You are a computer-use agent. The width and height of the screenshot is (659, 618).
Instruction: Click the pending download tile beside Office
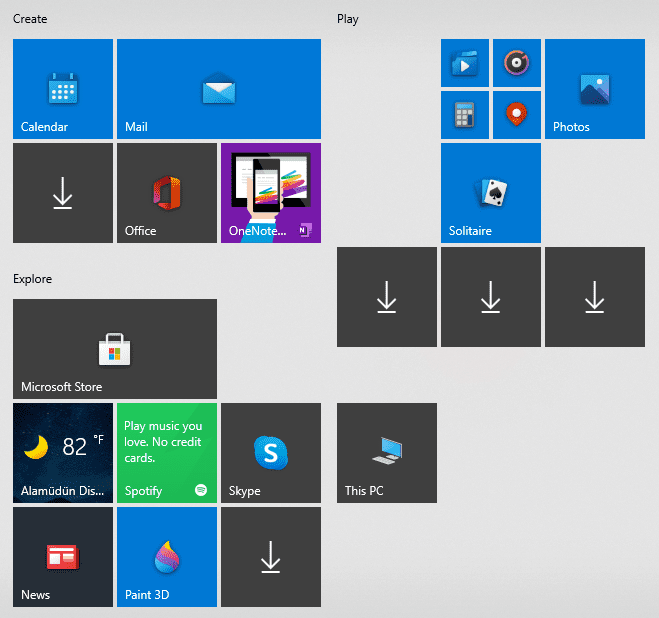[63, 193]
